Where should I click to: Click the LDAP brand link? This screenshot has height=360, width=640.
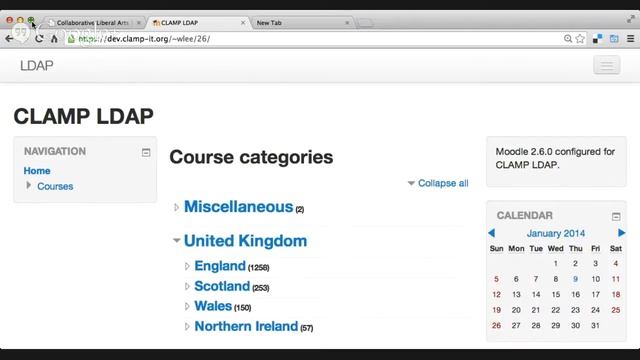[x=37, y=65]
